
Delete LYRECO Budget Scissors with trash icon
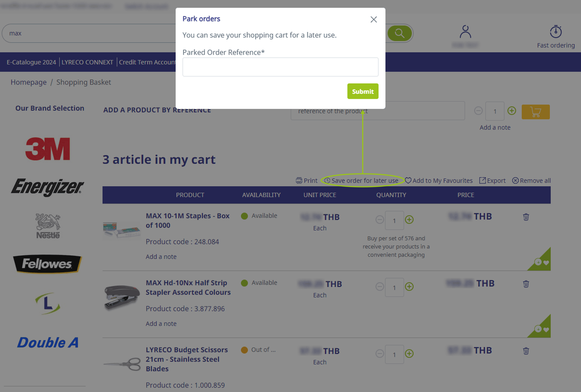tap(526, 351)
